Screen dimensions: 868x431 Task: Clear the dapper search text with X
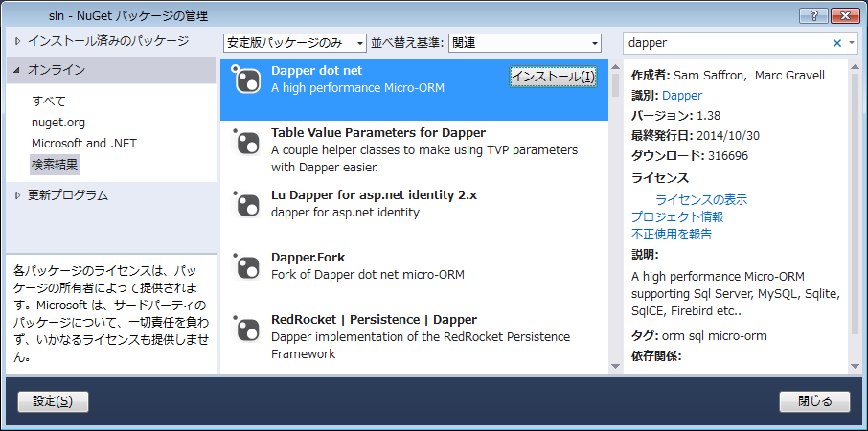tap(836, 43)
